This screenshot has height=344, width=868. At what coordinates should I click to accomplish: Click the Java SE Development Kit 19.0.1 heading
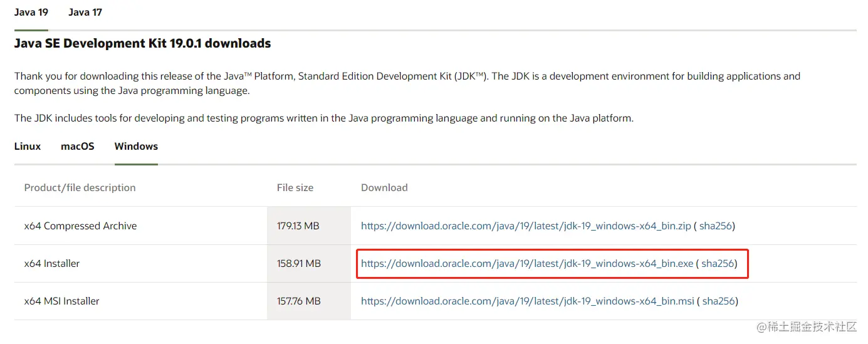(x=143, y=43)
